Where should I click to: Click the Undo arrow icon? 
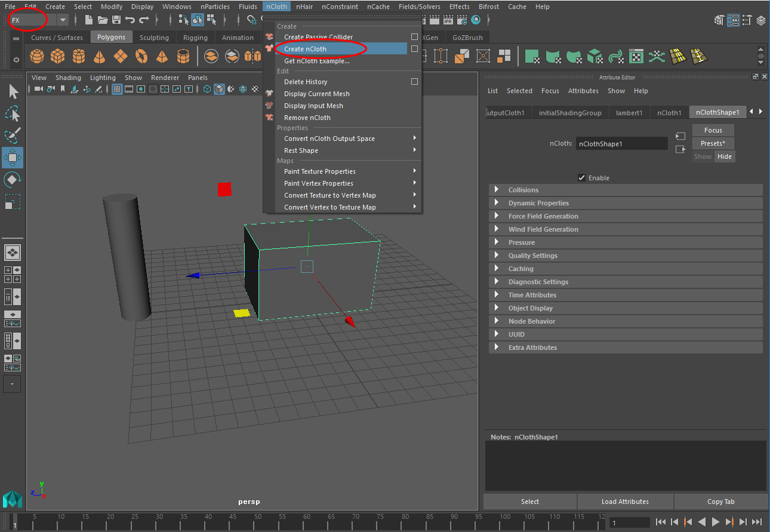tap(130, 20)
